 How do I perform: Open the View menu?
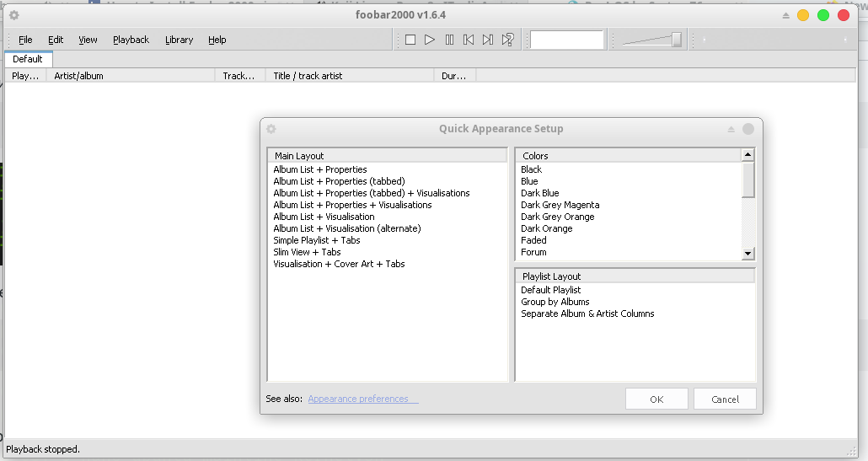point(88,40)
